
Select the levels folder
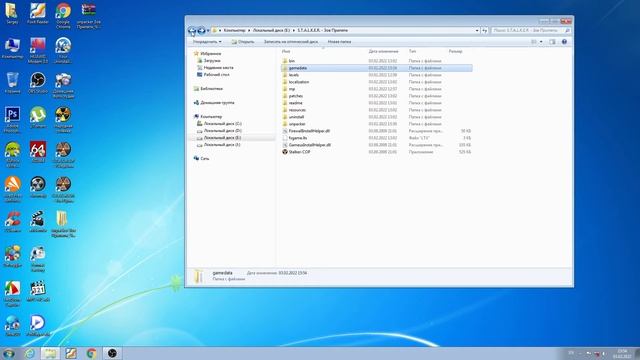293,75
